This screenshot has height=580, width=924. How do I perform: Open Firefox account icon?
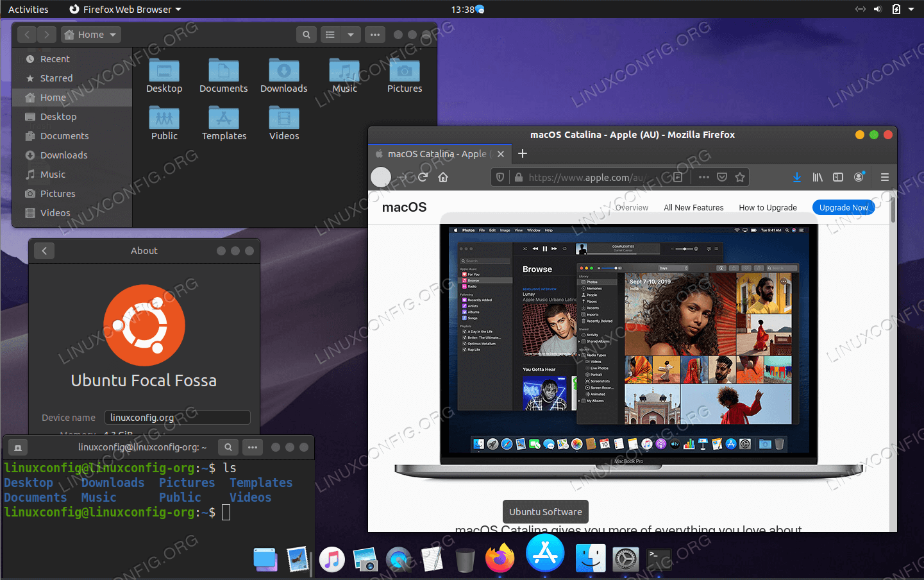coord(859,177)
